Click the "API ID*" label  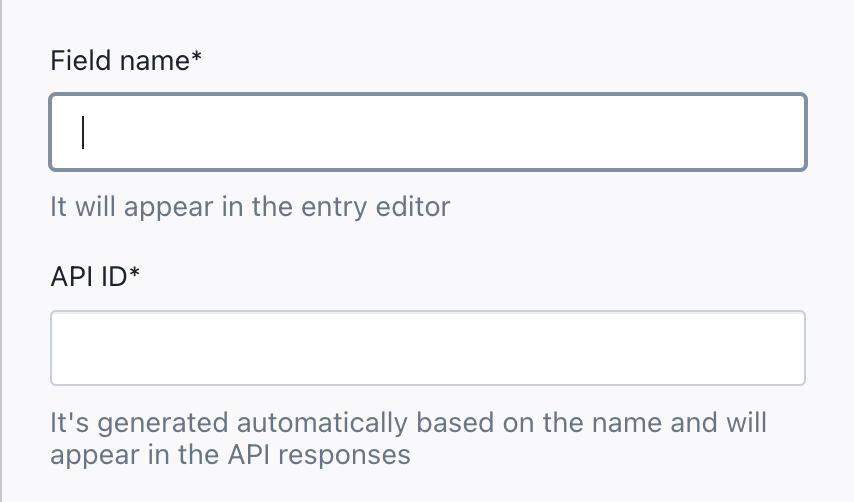click(x=95, y=277)
